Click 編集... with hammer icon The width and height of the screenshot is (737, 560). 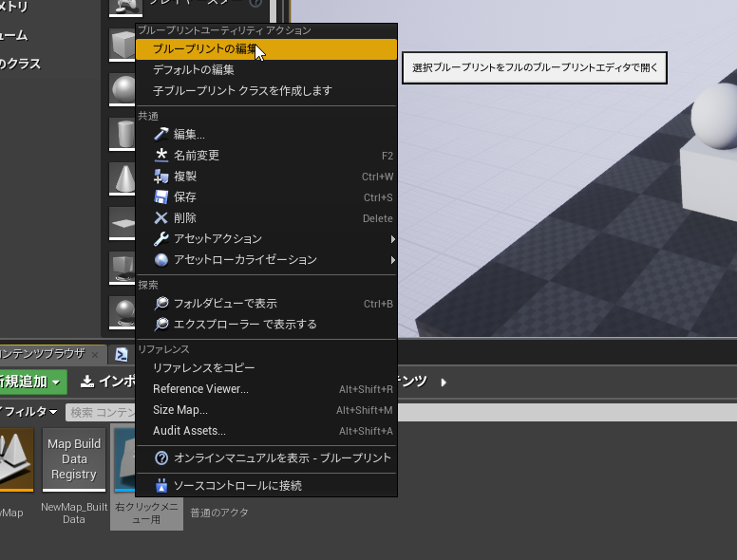click(266, 135)
